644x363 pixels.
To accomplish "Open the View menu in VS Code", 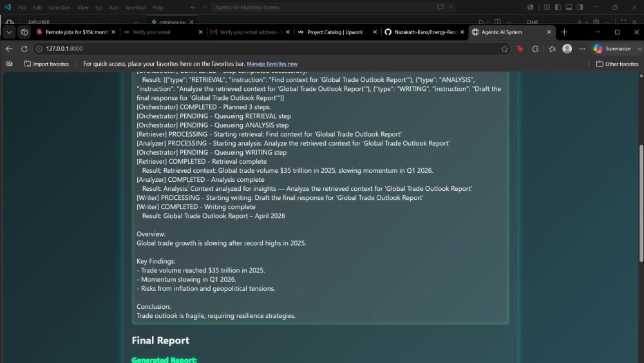I will tap(82, 7).
